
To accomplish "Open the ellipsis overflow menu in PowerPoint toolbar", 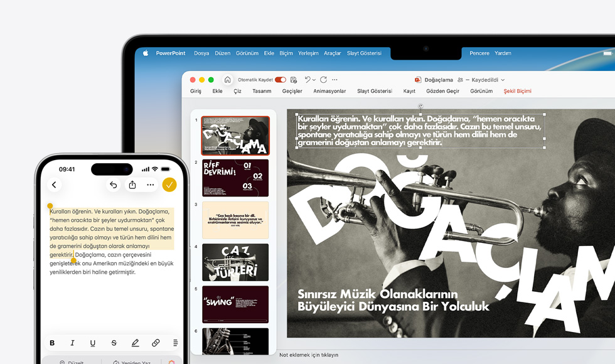I will pyautogui.click(x=334, y=80).
